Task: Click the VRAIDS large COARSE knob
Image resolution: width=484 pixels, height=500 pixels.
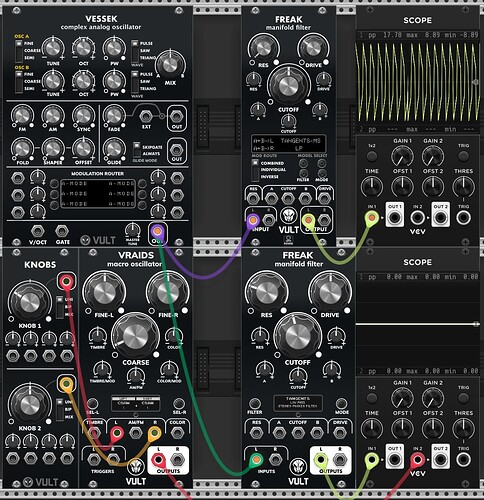Action: pos(135,336)
